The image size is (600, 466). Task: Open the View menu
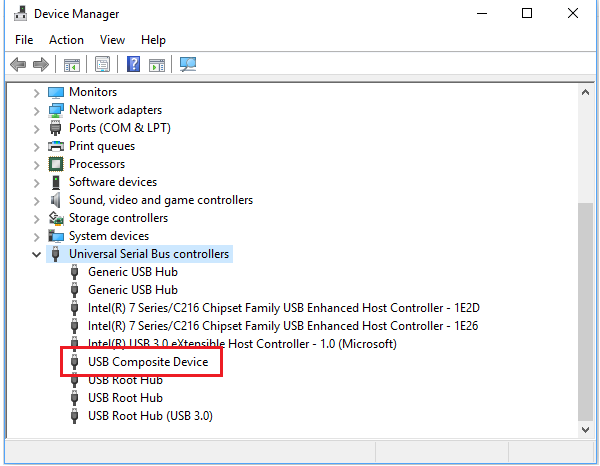point(112,40)
